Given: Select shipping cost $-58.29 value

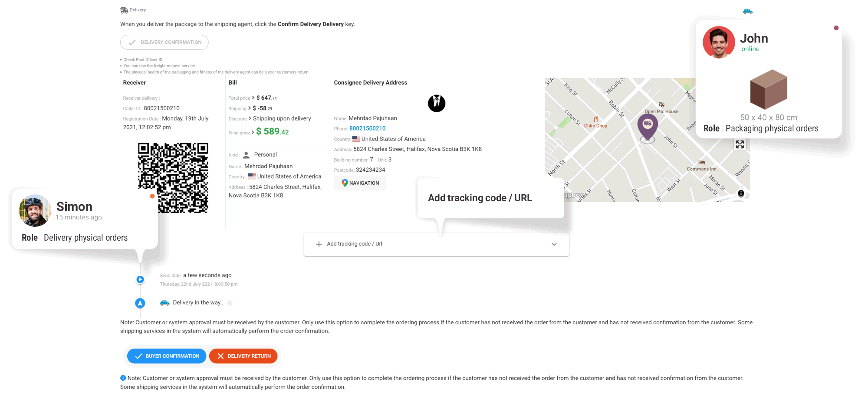Looking at the screenshot, I should coord(263,108).
